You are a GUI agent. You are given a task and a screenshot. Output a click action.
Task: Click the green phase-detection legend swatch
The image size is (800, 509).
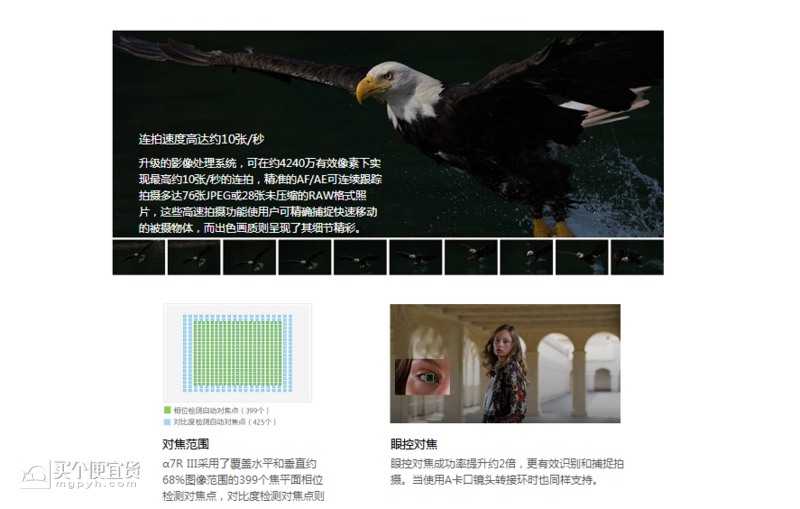167,411
